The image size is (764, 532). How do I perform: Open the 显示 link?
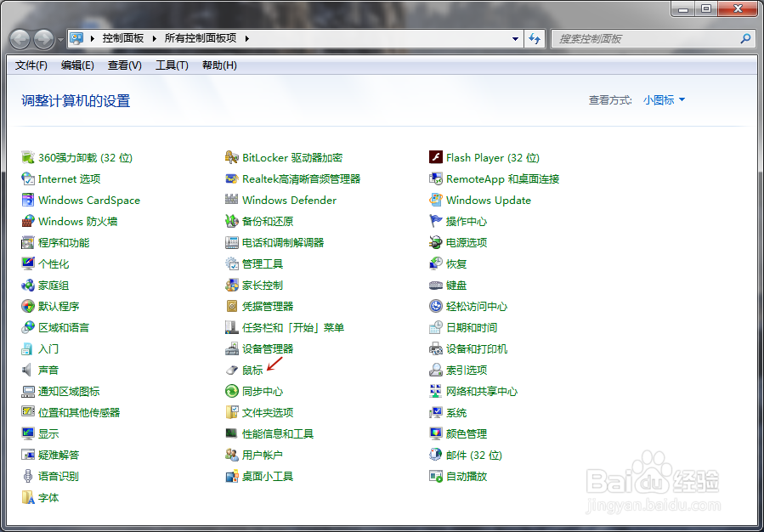48,433
